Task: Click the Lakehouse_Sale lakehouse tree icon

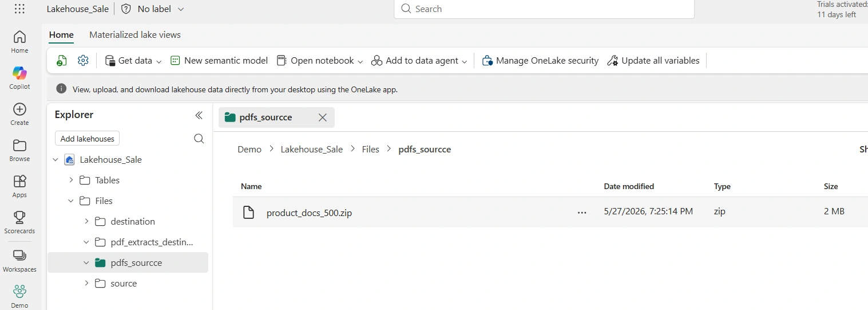Action: [69, 160]
